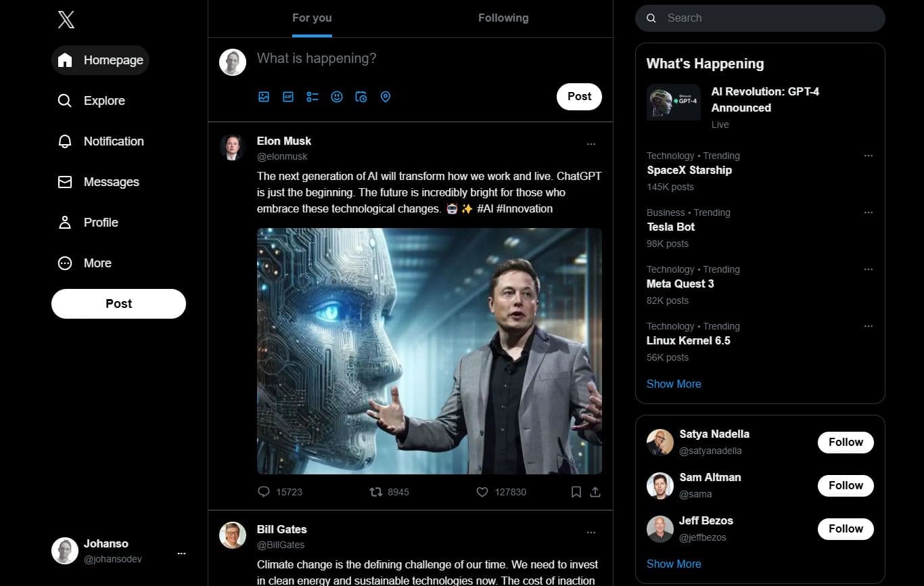Click the large sidebar Post button
924x586 pixels.
point(118,304)
